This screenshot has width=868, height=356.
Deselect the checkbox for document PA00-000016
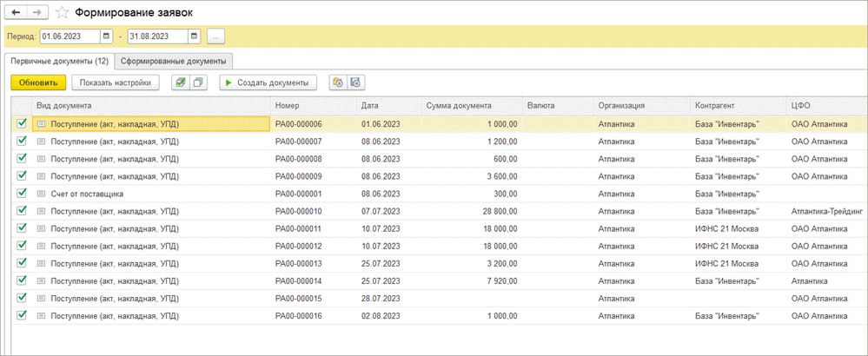click(22, 315)
